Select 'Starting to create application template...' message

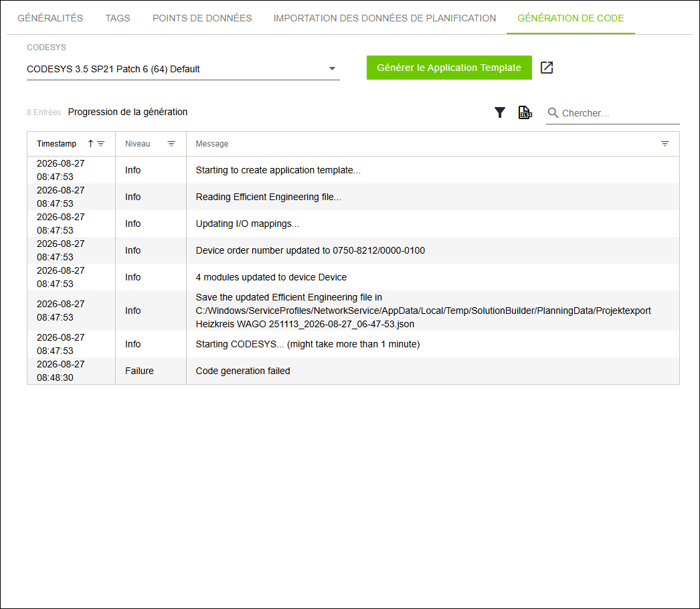click(278, 170)
